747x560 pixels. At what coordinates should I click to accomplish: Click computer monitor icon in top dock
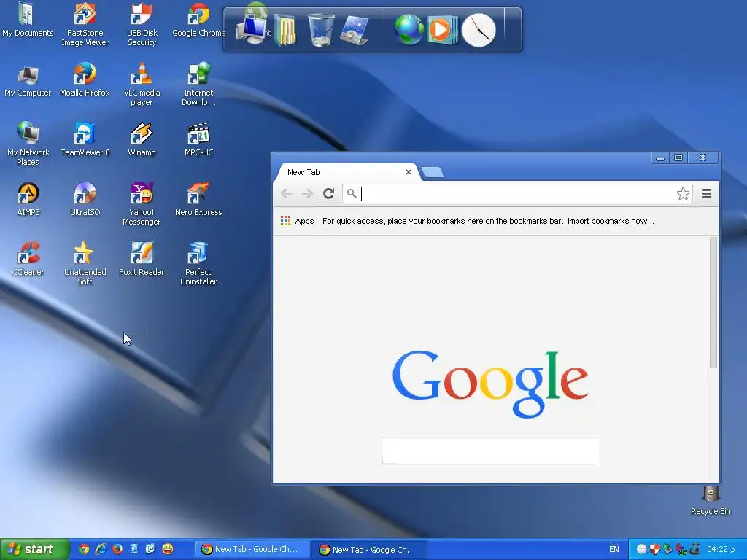(x=251, y=29)
